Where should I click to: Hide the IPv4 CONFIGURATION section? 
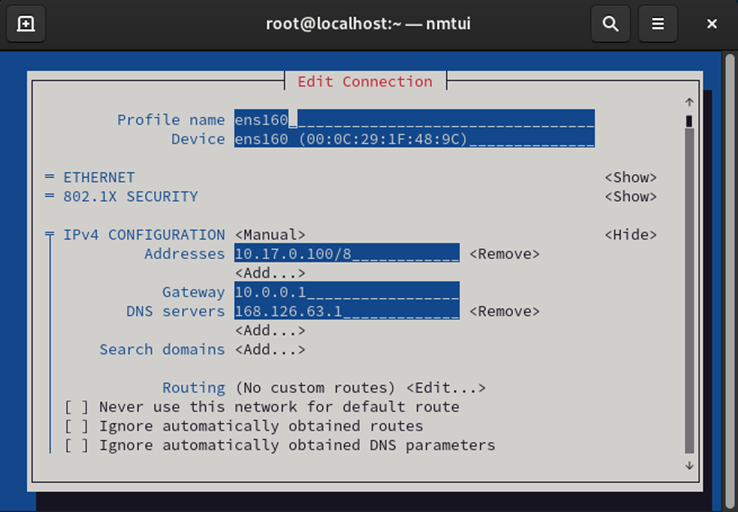[631, 235]
